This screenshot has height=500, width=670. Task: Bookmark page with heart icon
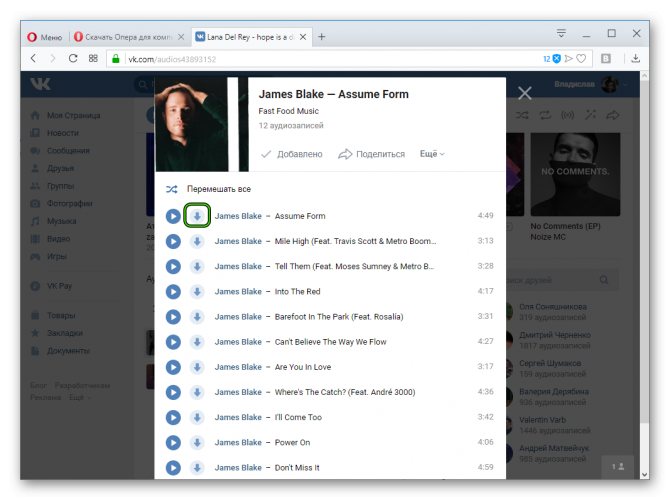click(581, 59)
